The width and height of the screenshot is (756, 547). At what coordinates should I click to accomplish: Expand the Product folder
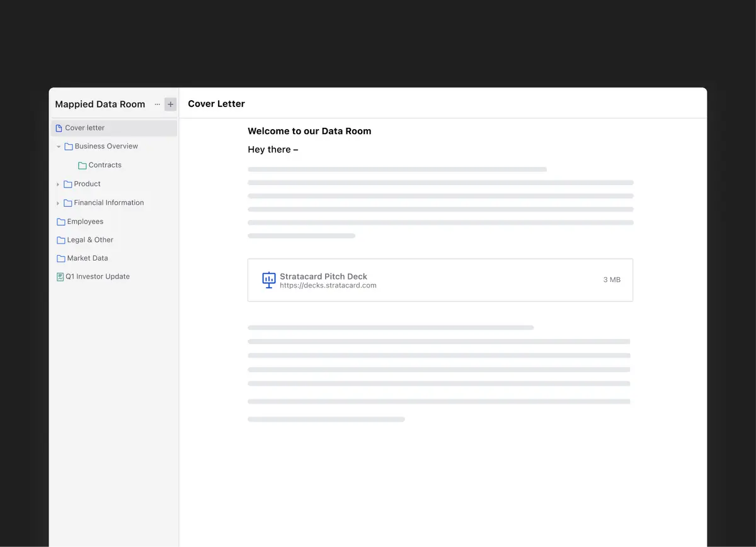59,184
